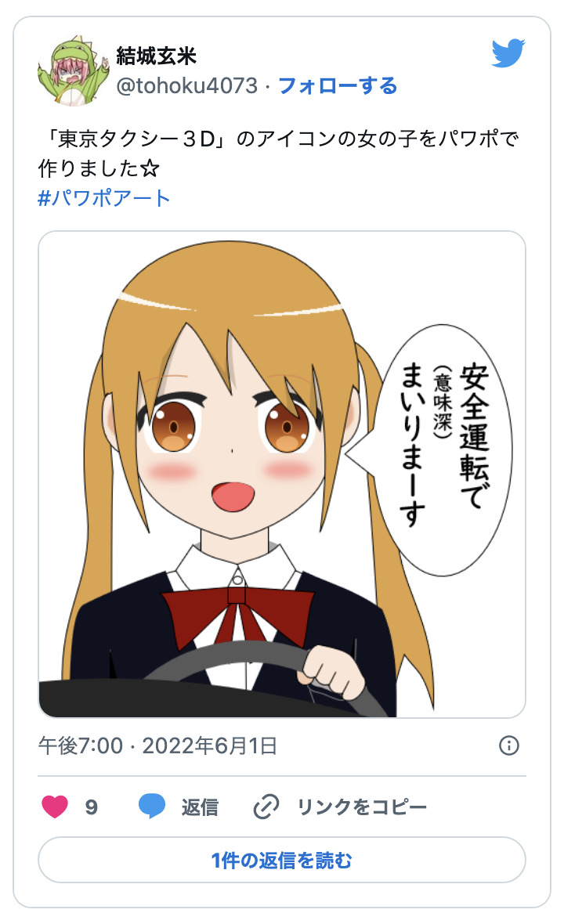Click the 返信 reply label
This screenshot has width=564, height=924.
[200, 807]
